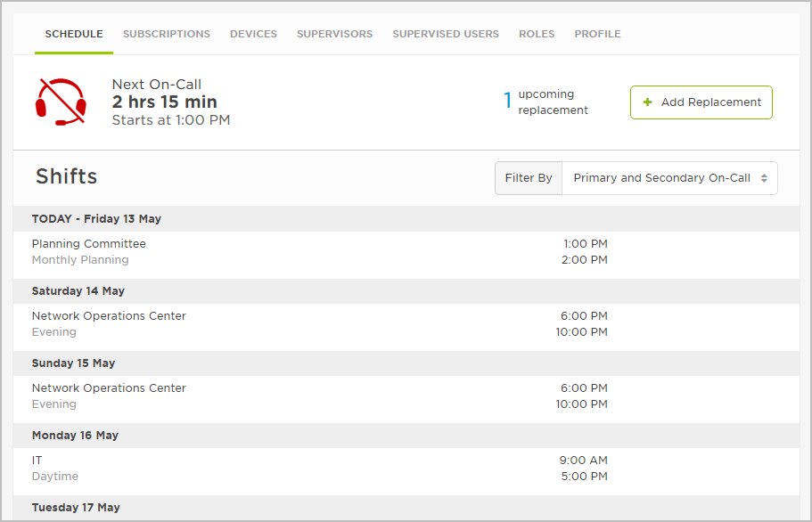Click the Shifts section heading
The width and height of the screenshot is (812, 522).
pyautogui.click(x=66, y=176)
